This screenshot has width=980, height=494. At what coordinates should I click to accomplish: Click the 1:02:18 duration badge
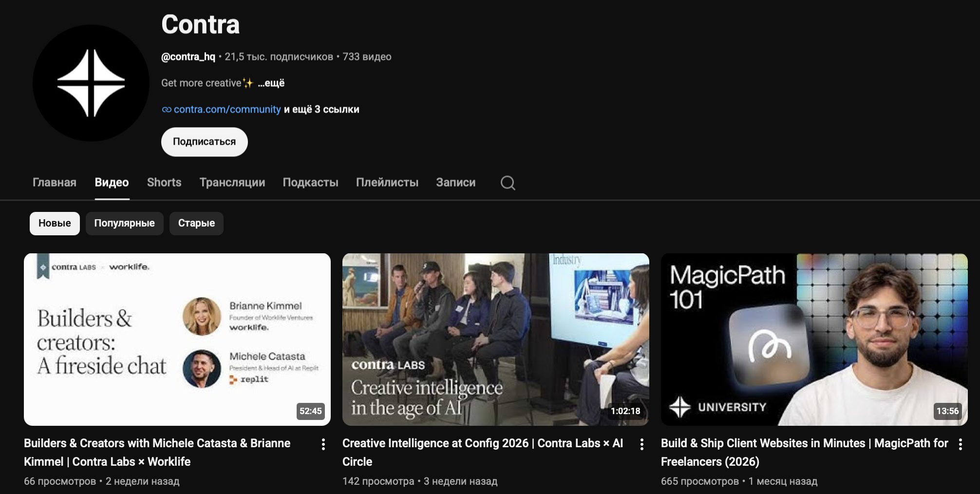625,411
